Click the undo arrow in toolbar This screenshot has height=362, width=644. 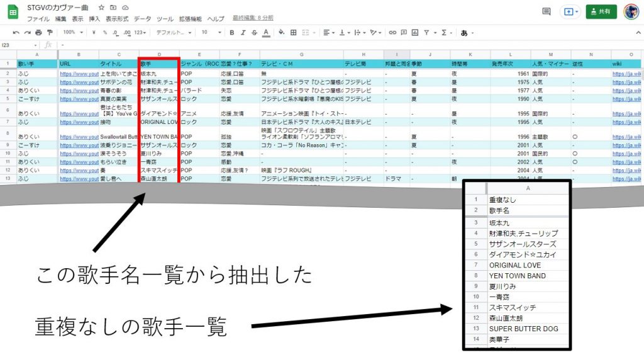click(16, 32)
